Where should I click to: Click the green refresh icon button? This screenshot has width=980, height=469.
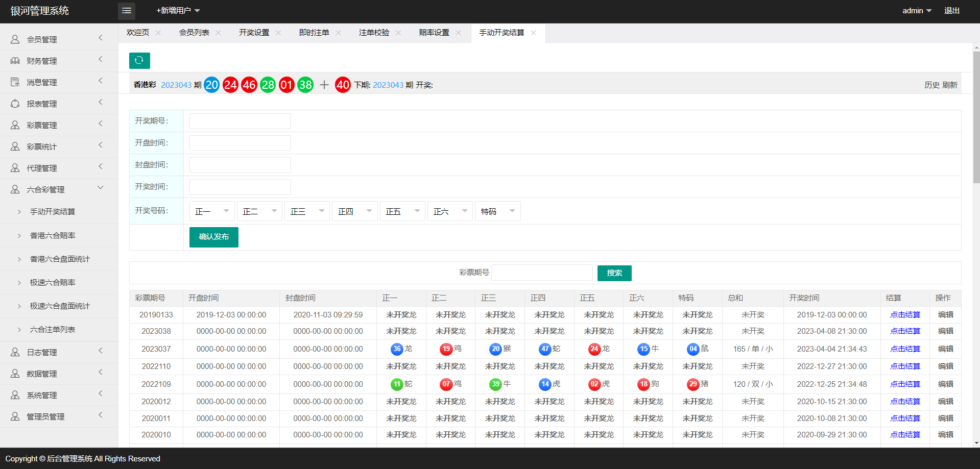(139, 60)
